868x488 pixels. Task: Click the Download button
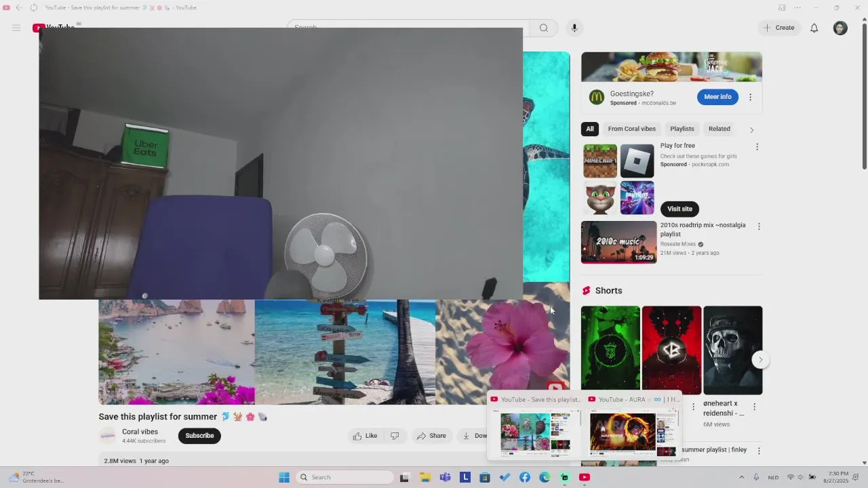tap(474, 436)
